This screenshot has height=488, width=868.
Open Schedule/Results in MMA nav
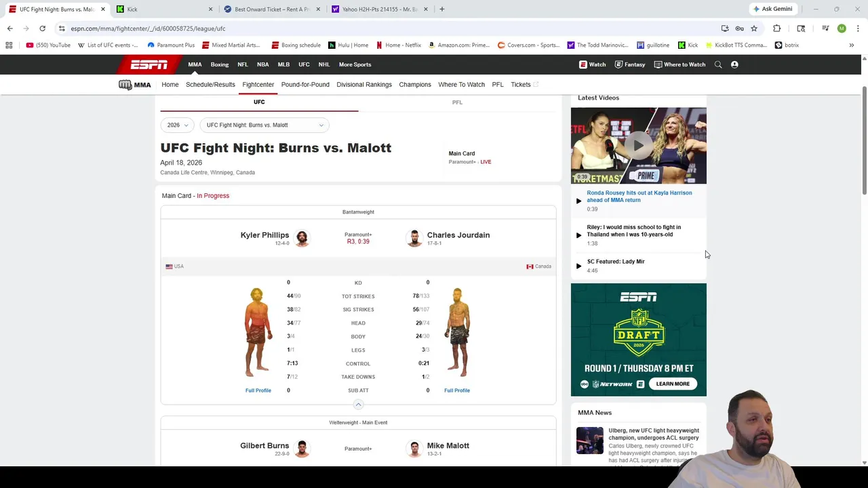tap(210, 85)
